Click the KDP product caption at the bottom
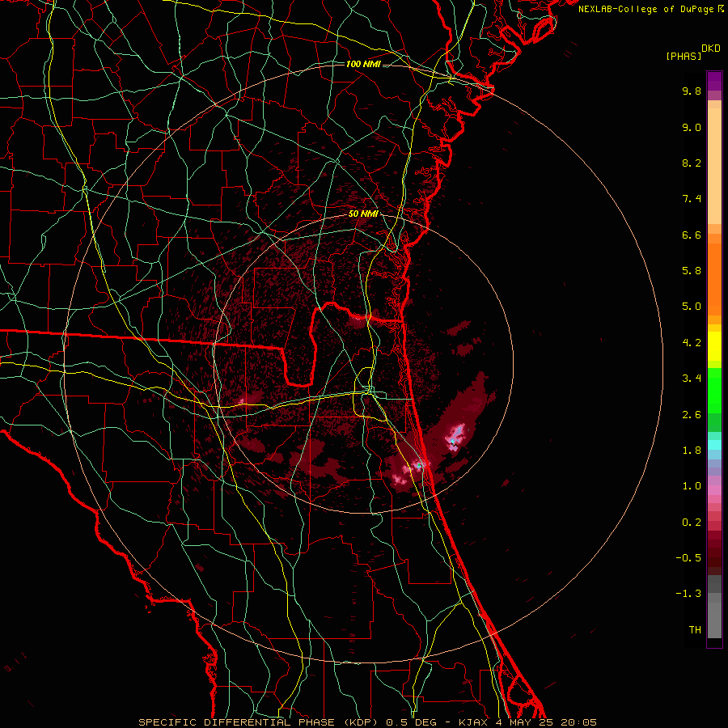Viewport: 728px width, 728px height. point(368,722)
